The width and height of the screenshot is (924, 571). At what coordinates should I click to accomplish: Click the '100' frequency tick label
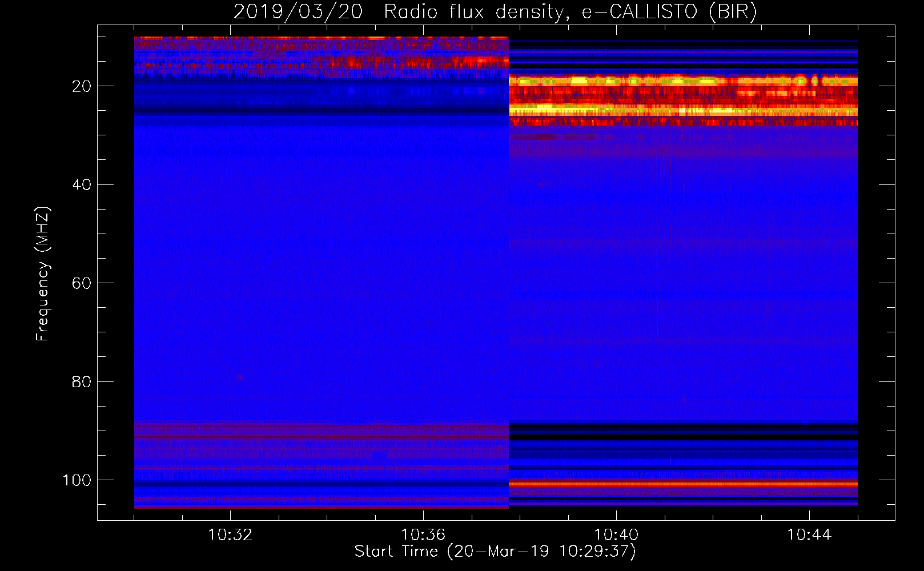coord(77,480)
